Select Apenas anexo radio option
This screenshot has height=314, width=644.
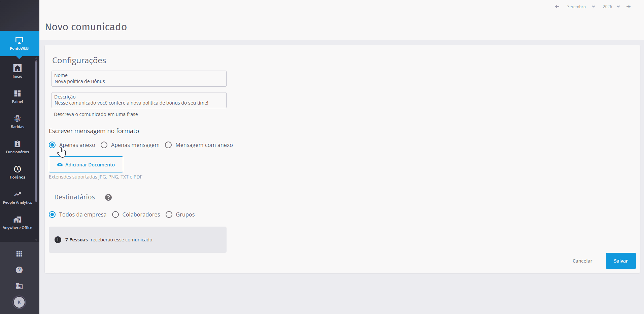coord(72,145)
